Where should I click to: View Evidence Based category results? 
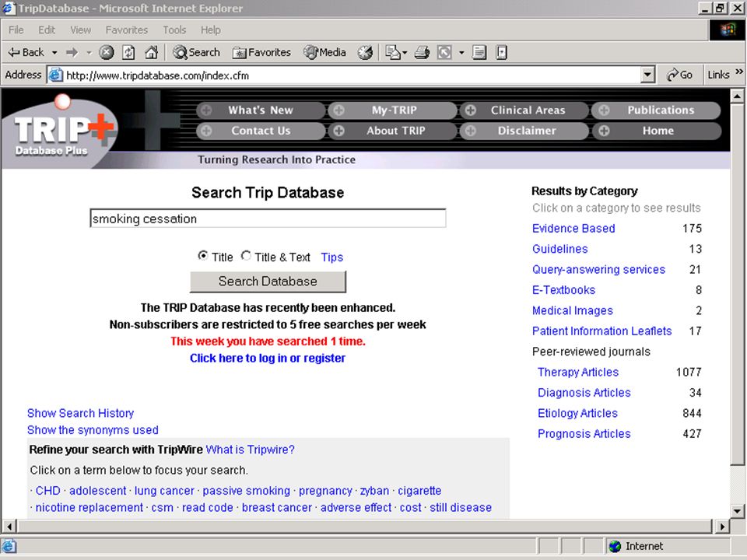(573, 229)
